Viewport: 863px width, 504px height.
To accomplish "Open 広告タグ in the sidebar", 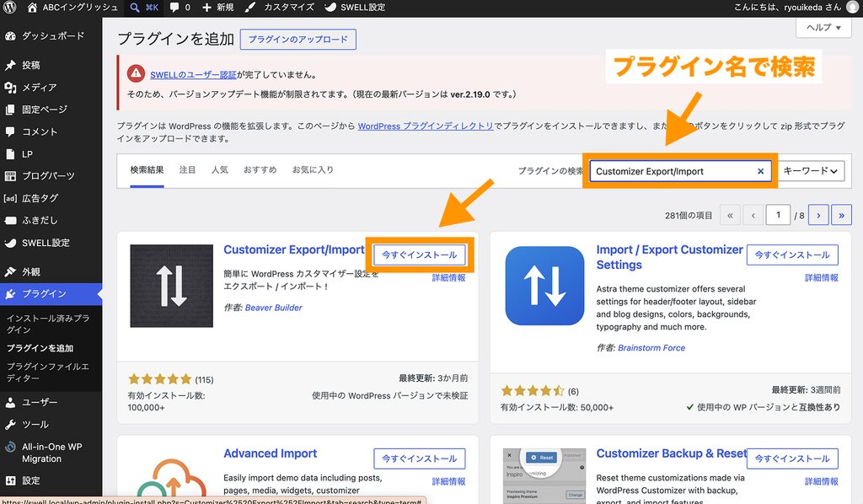I will pos(51,198).
